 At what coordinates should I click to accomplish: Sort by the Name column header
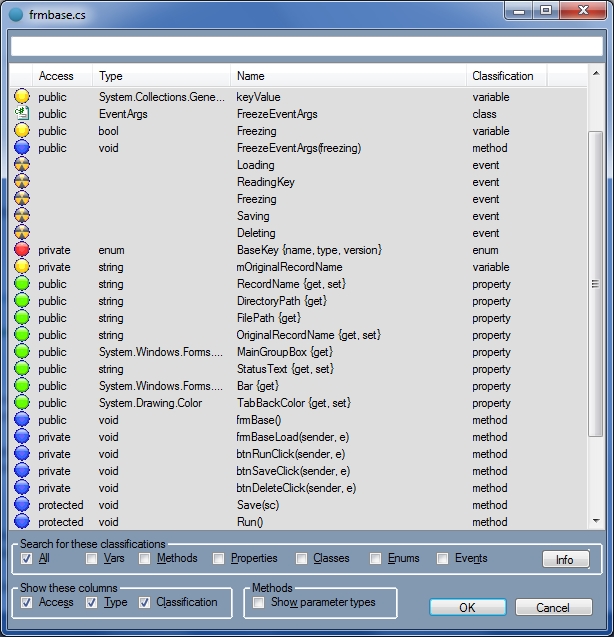[348, 76]
